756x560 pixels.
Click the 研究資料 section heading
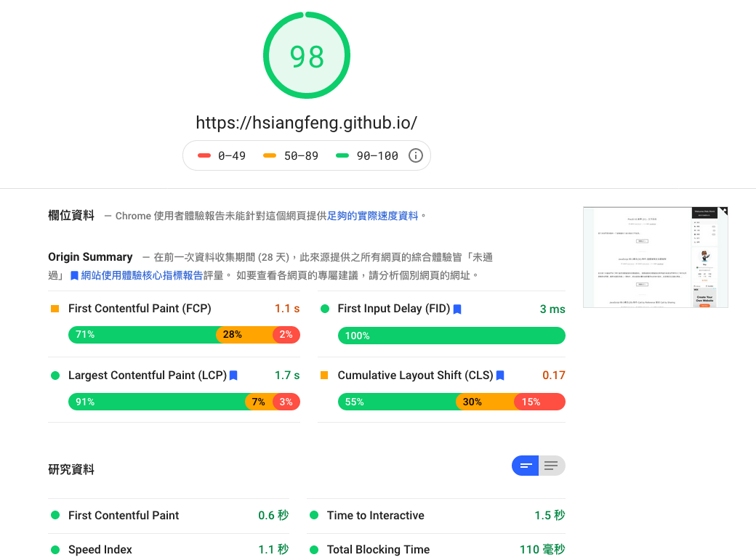[71, 469]
